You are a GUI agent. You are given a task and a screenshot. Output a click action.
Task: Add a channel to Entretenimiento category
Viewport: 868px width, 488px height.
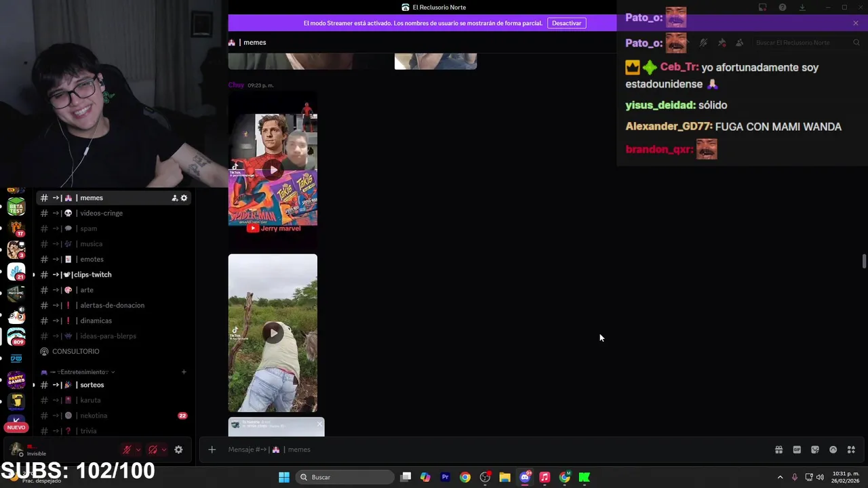coord(184,372)
